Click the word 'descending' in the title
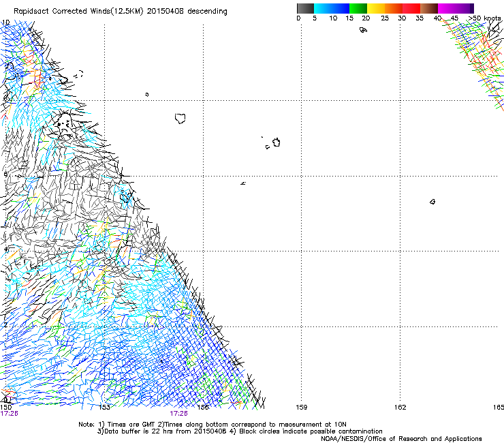Viewport: 504px width, 443px height. pyautogui.click(x=207, y=12)
